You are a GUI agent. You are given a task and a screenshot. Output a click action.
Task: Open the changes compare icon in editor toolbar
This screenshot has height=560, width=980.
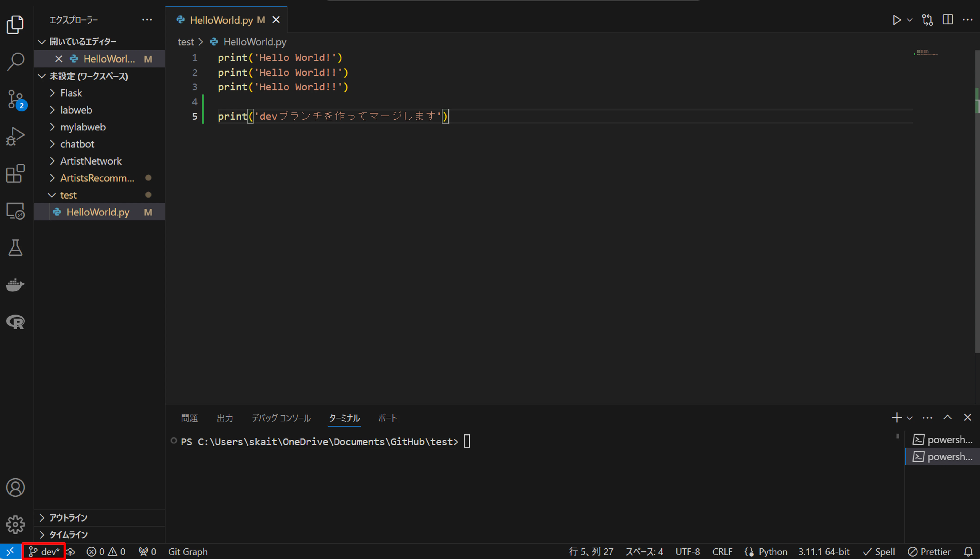927,20
